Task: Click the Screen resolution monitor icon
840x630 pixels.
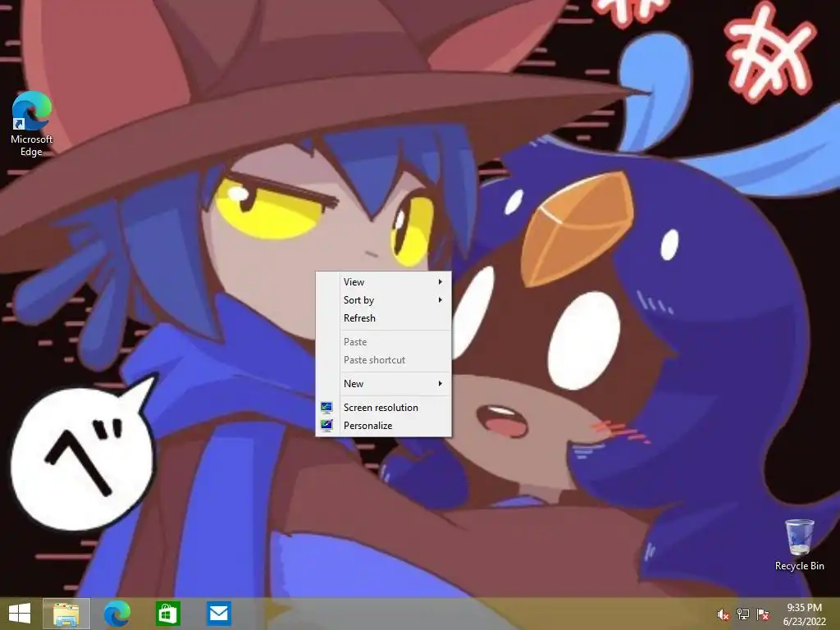Action: (x=326, y=407)
